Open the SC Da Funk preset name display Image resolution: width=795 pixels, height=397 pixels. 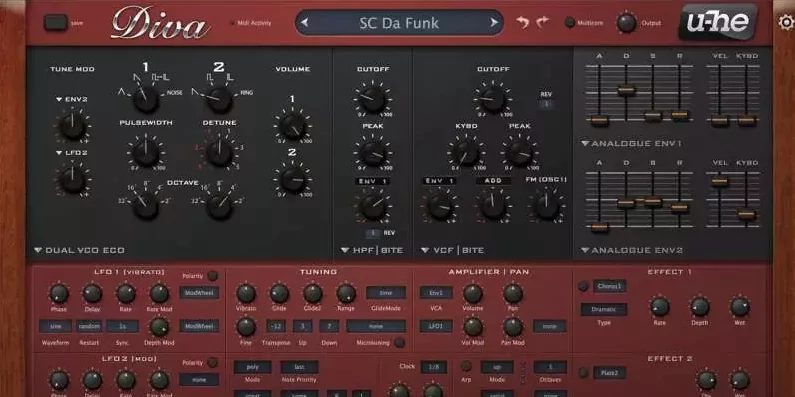pos(399,22)
